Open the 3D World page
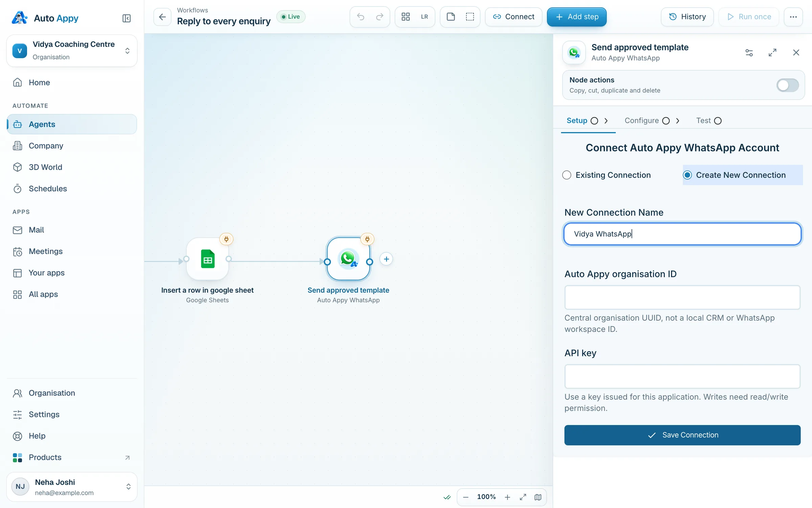The height and width of the screenshot is (508, 812). (72, 167)
